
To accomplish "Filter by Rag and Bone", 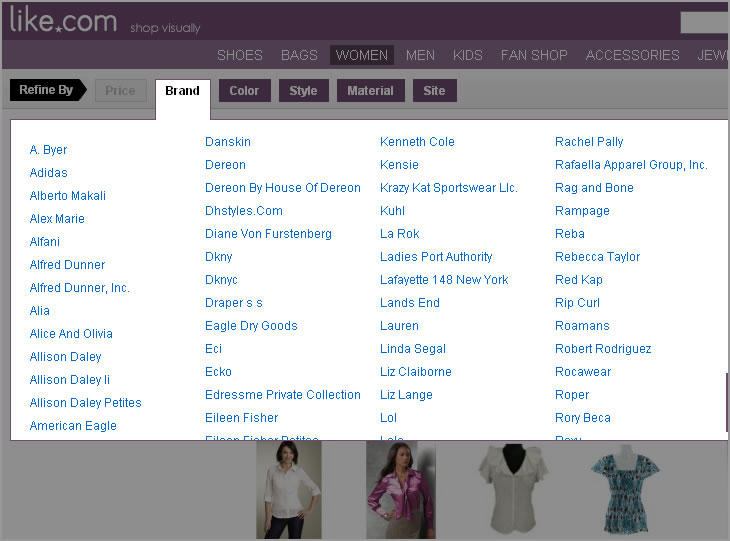I will click(594, 188).
